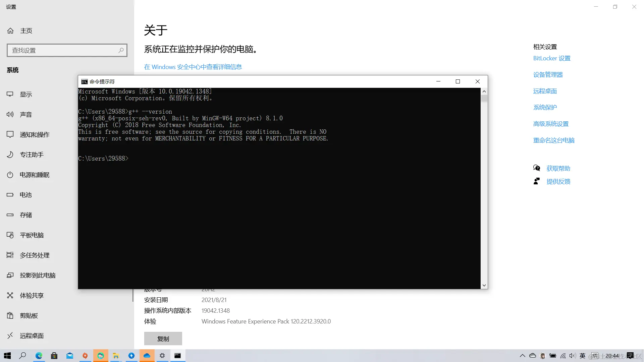Click the search magnifier in settings box

pos(121,50)
